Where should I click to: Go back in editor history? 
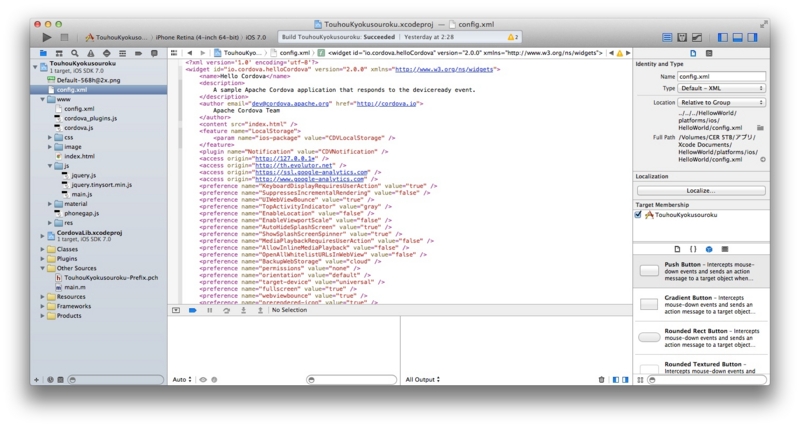[190, 53]
